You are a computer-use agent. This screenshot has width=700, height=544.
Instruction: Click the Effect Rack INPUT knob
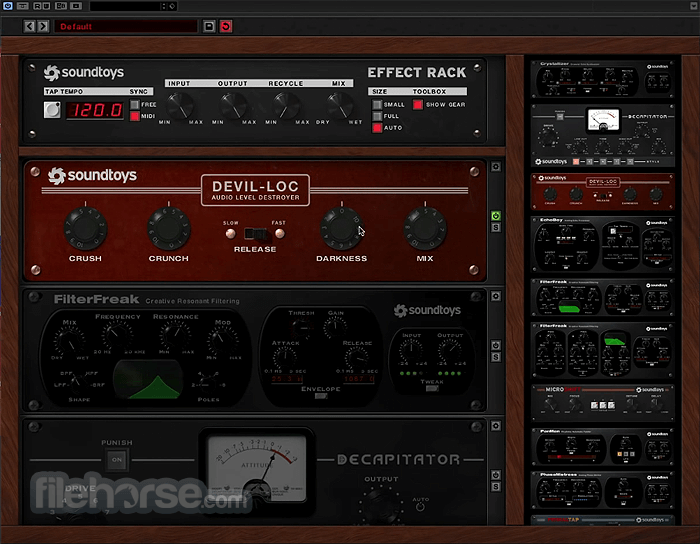point(179,105)
